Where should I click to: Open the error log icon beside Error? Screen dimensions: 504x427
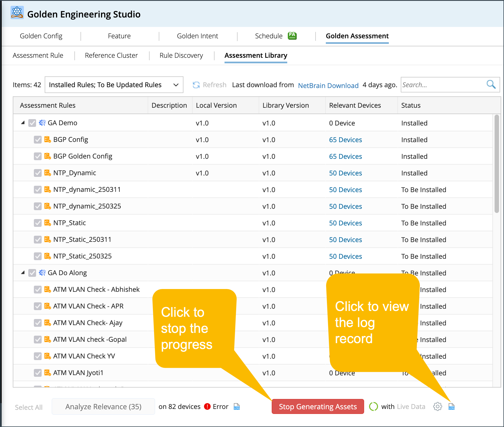(x=237, y=407)
